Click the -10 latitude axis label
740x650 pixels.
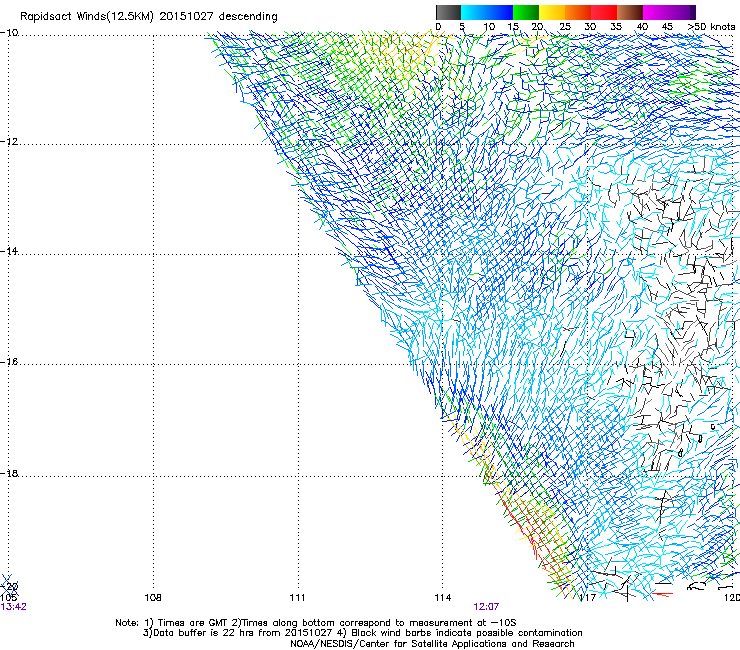point(9,33)
